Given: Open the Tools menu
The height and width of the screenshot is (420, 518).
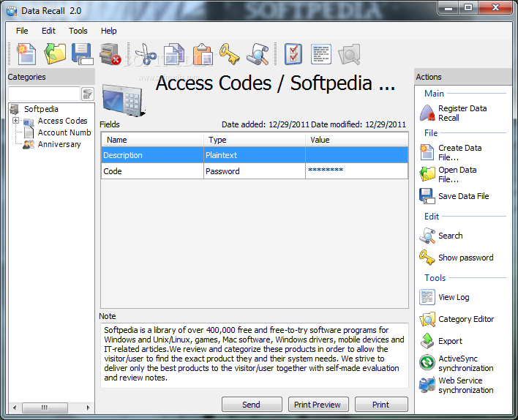Looking at the screenshot, I should tap(78, 31).
